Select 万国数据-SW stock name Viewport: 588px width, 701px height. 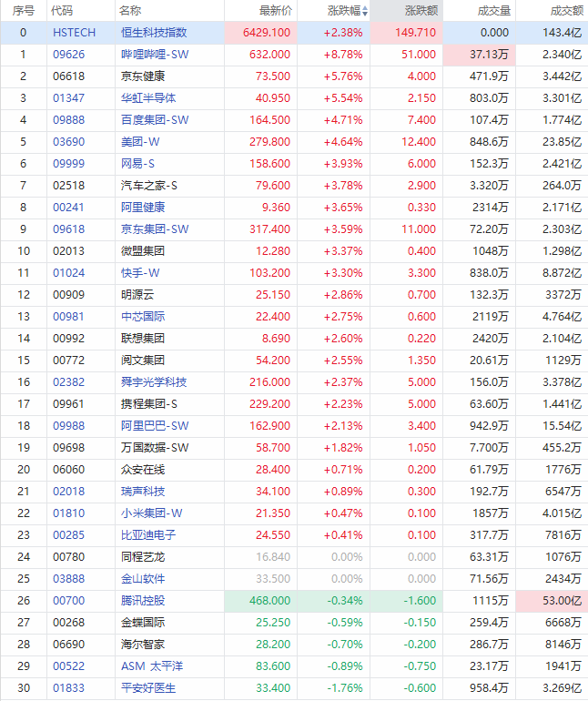coord(155,448)
